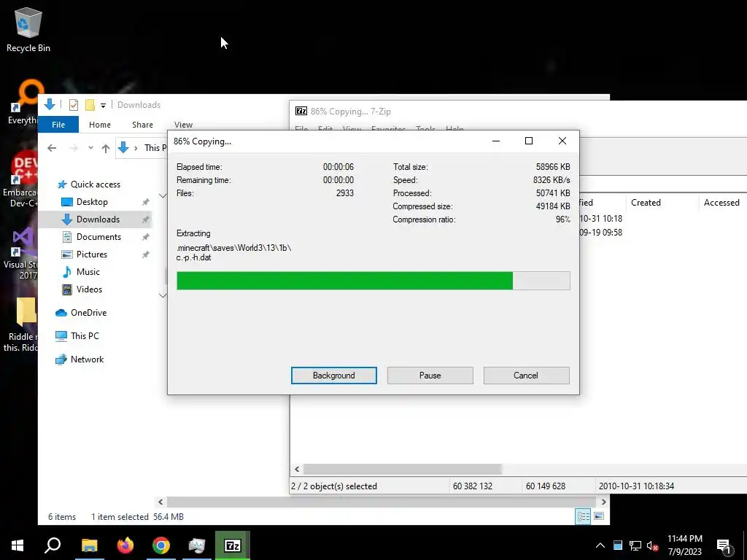Image resolution: width=747 pixels, height=560 pixels.
Task: Open the File tab in Explorer
Action: coord(58,125)
